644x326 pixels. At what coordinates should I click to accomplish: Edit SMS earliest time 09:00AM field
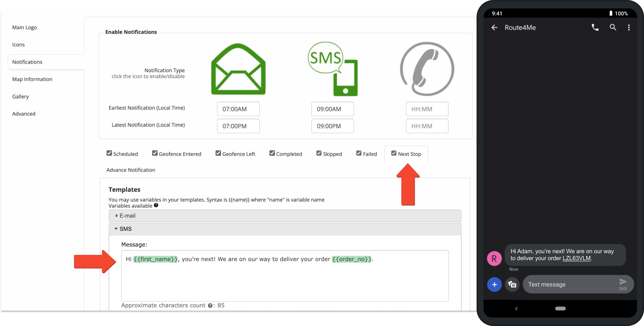pyautogui.click(x=333, y=109)
